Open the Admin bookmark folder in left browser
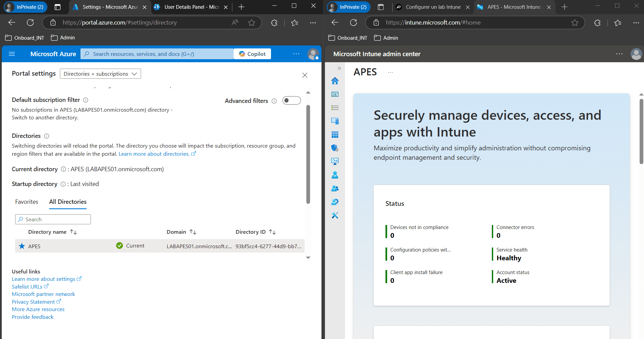This screenshot has height=339, width=644. (x=63, y=38)
